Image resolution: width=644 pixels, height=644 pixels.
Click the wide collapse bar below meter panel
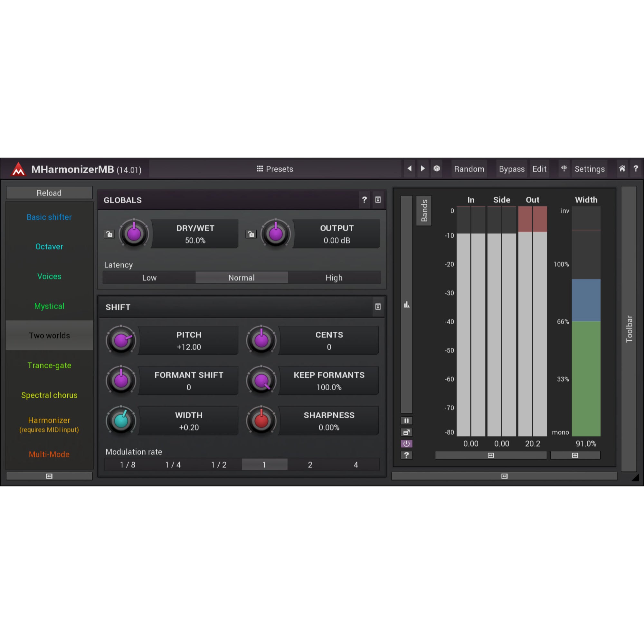point(504,476)
